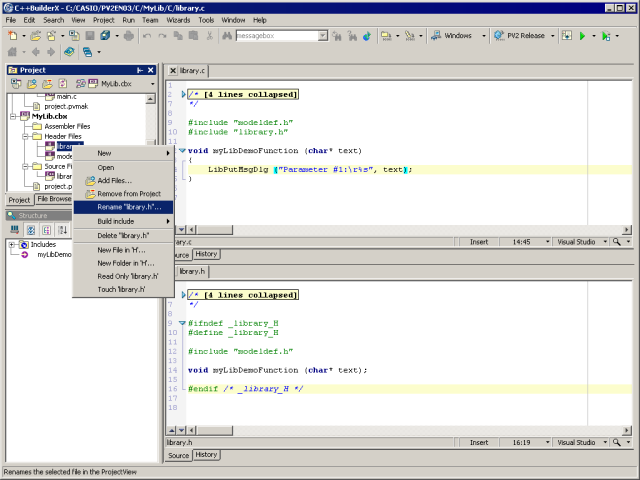The image size is (640, 480).
Task: Choose Rename "library.h" from context menu
Action: 123,207
